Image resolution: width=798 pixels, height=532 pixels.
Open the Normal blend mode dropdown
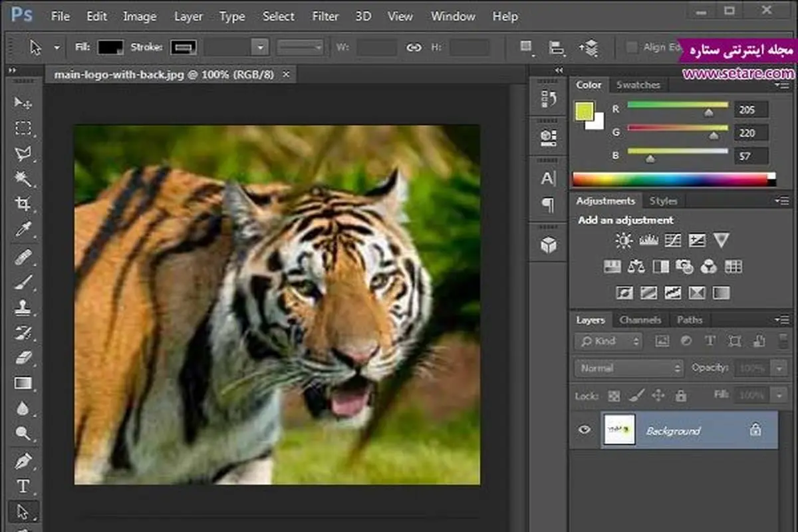tap(628, 368)
